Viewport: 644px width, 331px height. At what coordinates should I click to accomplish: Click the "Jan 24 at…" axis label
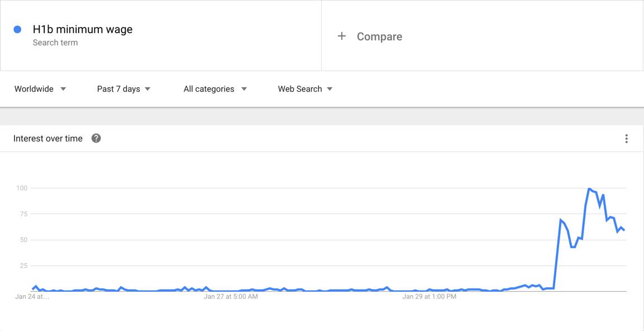[x=32, y=296]
